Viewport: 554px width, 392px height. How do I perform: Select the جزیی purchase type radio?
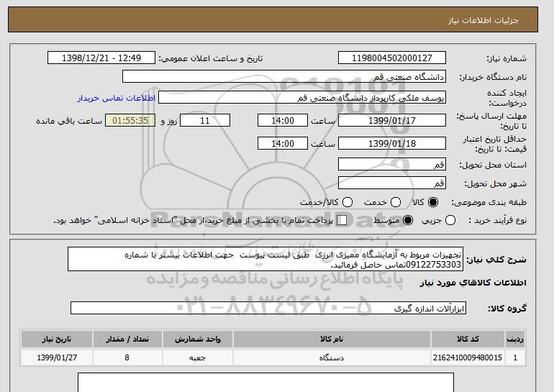(450, 220)
